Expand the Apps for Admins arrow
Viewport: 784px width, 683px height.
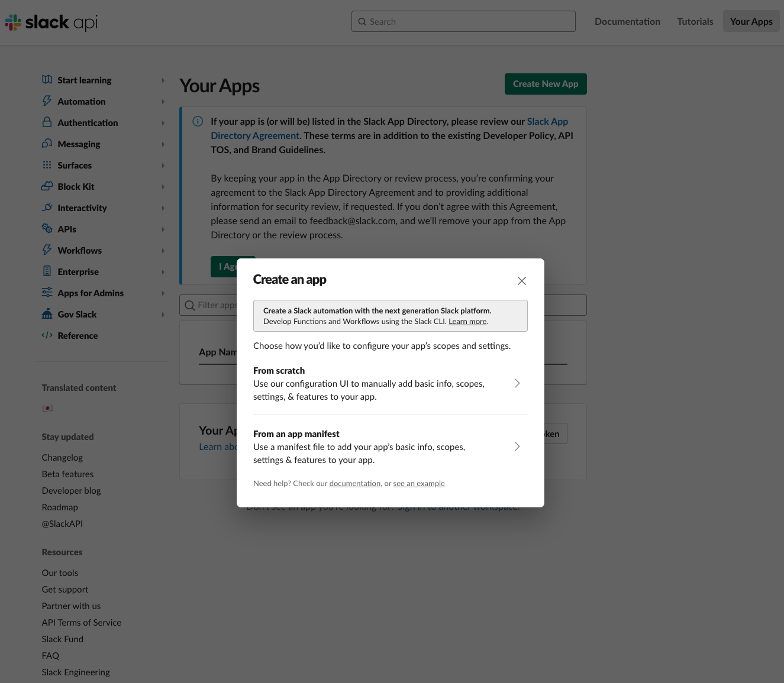[x=163, y=293]
